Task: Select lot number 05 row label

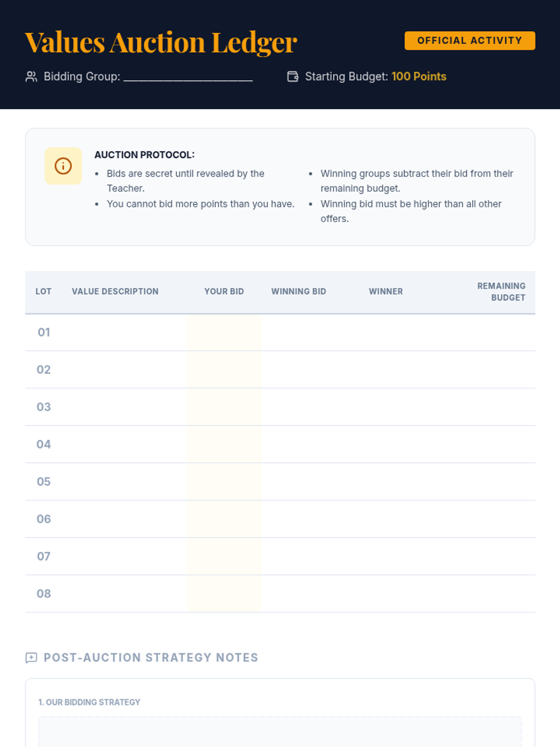Action: [44, 482]
